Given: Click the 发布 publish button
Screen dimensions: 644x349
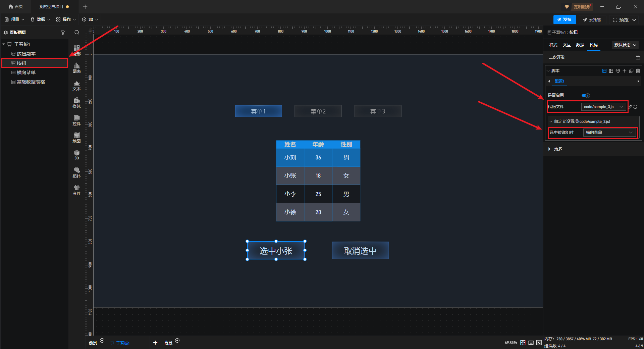Looking at the screenshot, I should [x=565, y=19].
